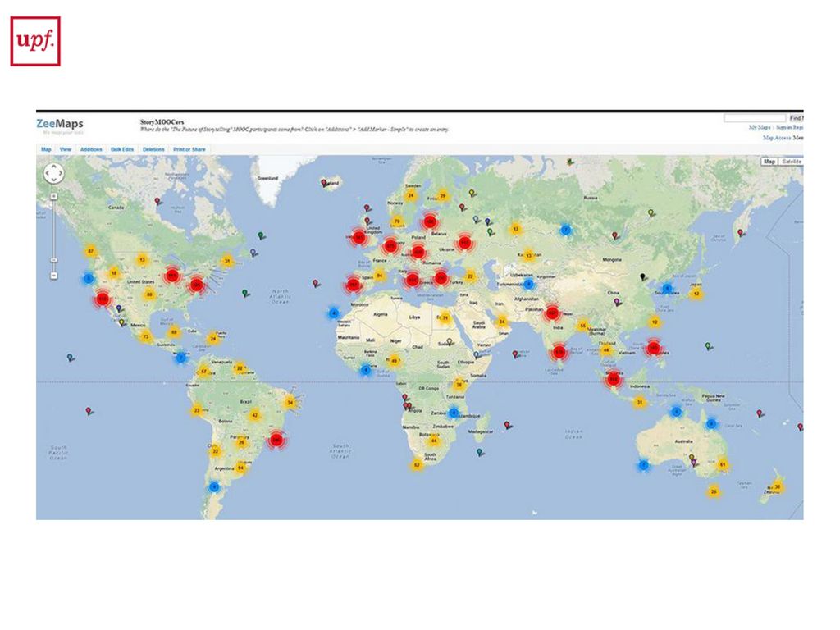
Task: Click the yellow 29 cluster over Finland
Action: [x=442, y=195]
